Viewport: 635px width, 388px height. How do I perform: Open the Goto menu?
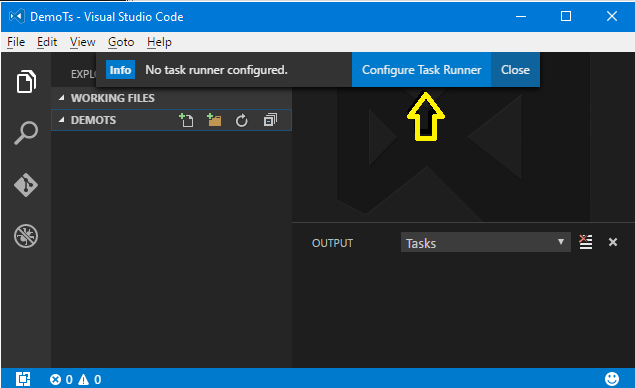click(121, 42)
